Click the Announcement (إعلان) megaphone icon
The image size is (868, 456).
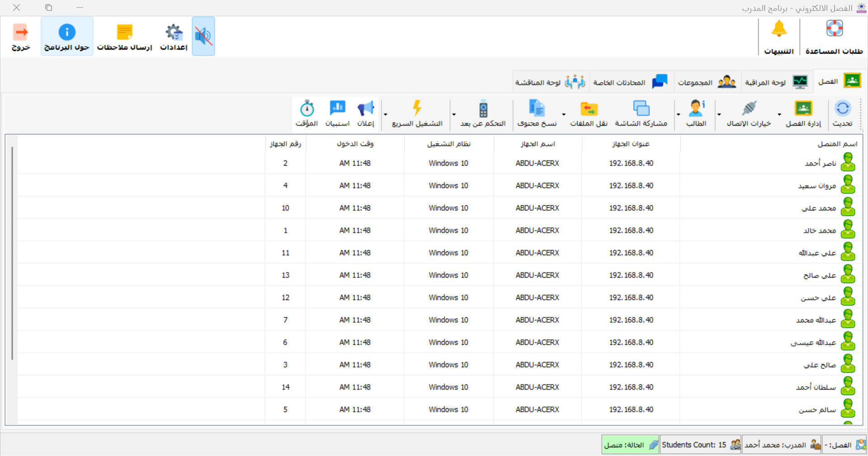(366, 113)
